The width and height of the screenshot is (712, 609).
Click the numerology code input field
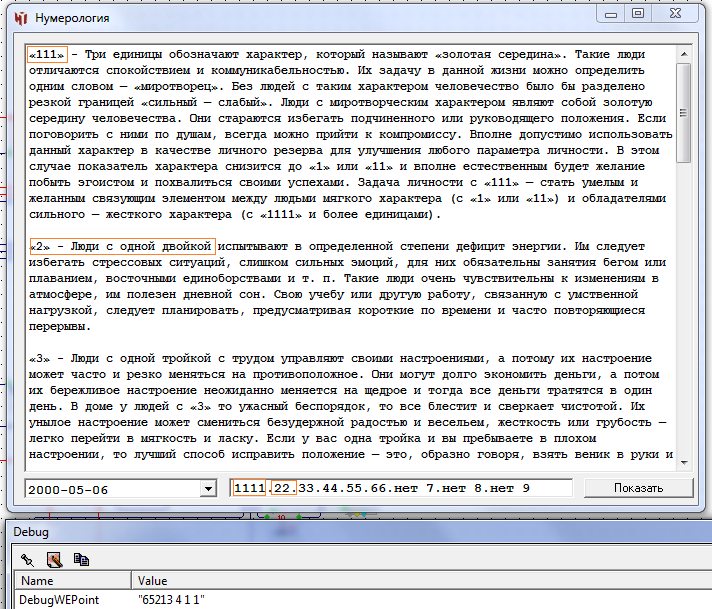400,488
